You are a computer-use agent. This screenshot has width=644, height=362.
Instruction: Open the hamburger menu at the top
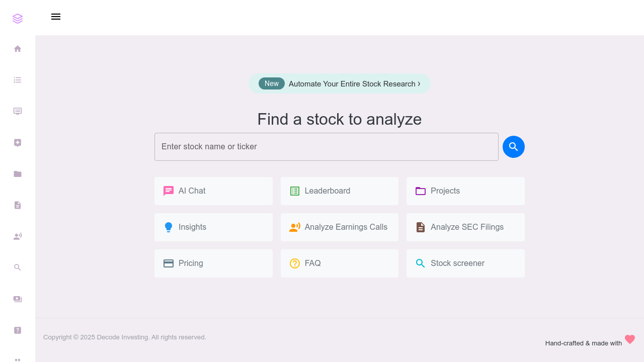pyautogui.click(x=56, y=17)
